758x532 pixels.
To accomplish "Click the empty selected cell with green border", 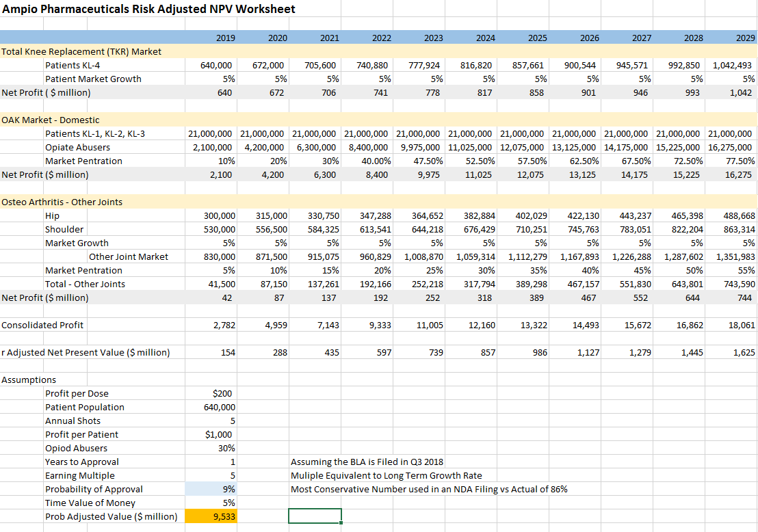I will 315,516.
